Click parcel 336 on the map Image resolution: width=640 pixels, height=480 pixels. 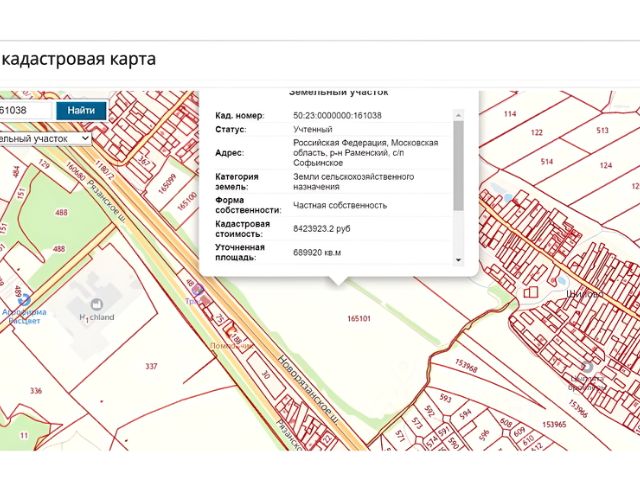pos(36,389)
